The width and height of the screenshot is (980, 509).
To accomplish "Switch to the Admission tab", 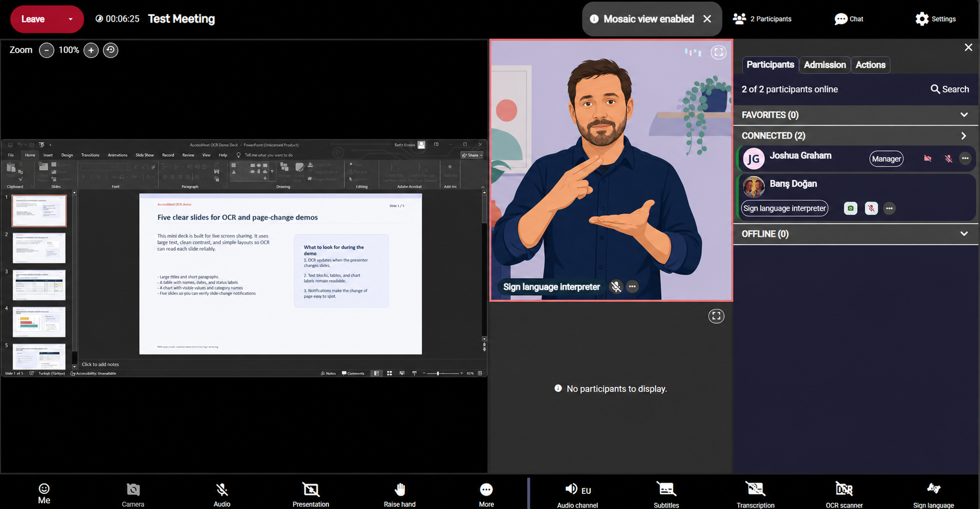I will [825, 65].
